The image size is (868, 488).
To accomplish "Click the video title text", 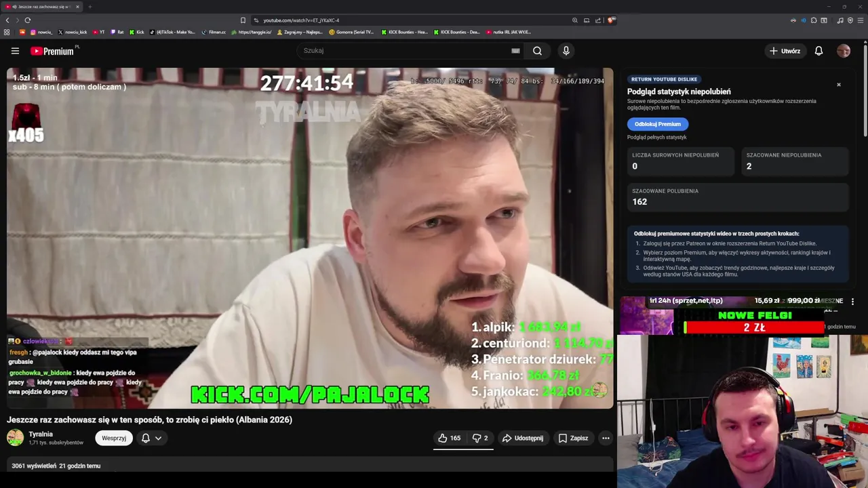I will (x=149, y=420).
